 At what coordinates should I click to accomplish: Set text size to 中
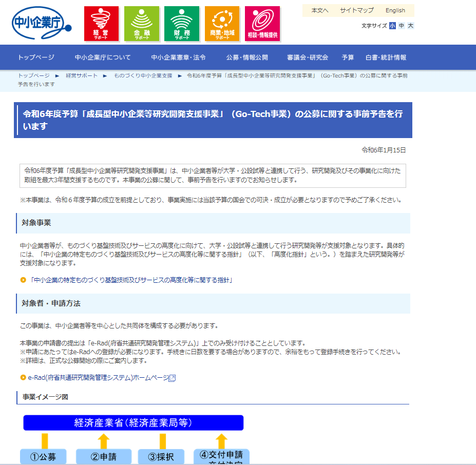point(402,26)
